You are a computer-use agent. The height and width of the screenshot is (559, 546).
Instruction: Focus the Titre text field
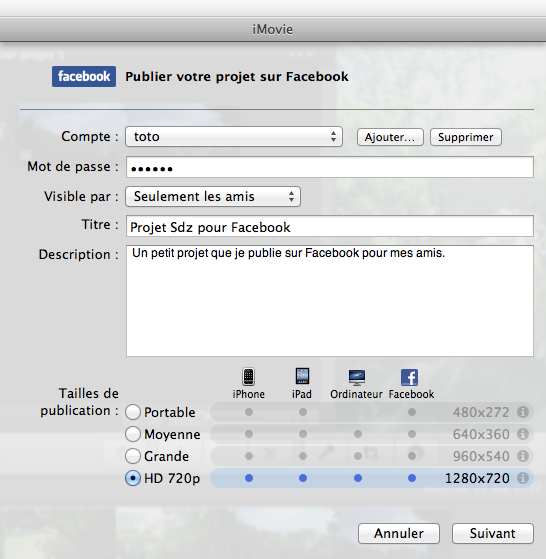click(330, 226)
